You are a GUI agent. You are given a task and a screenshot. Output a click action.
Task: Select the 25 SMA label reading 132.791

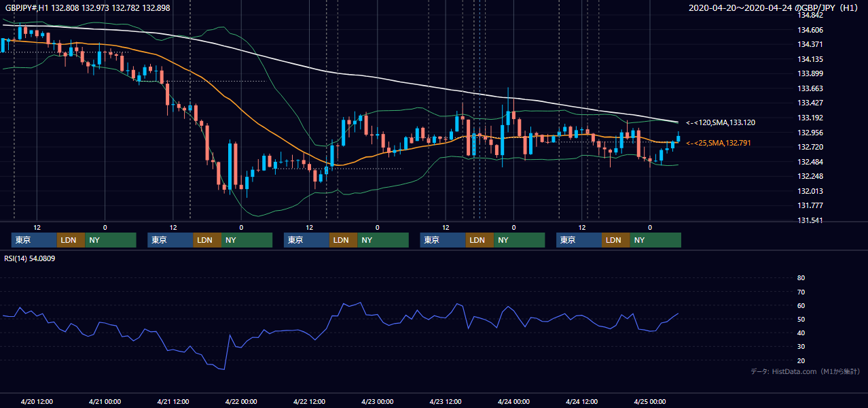click(719, 143)
